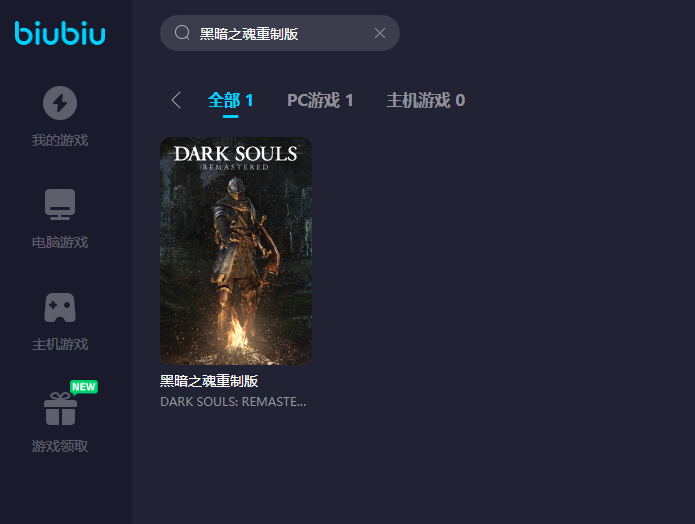Select the 我的游戏 sidebar label
Image resolution: width=695 pixels, height=524 pixels.
tap(60, 141)
